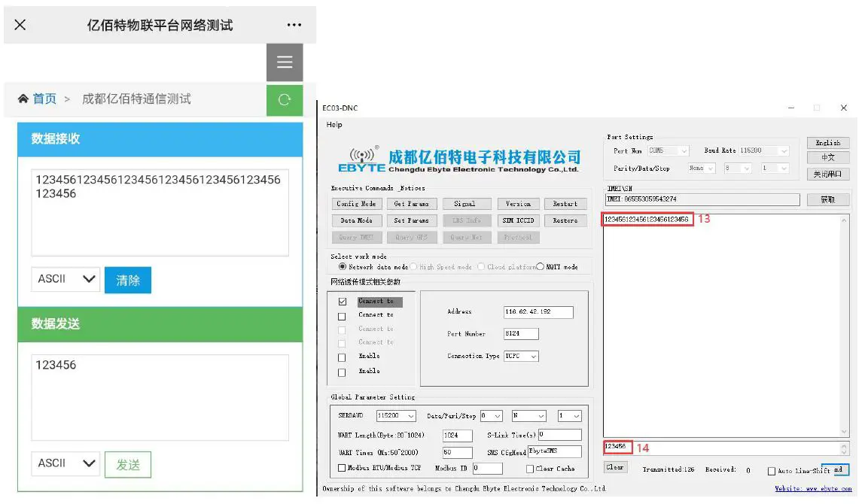Open the Website: www.ebyte.com link

click(813, 488)
